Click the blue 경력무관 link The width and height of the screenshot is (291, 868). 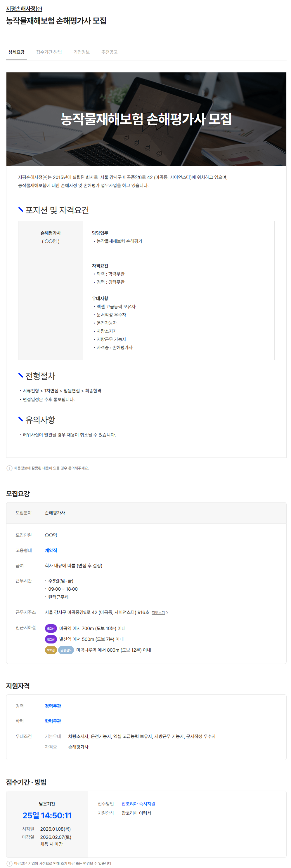pos(53,706)
